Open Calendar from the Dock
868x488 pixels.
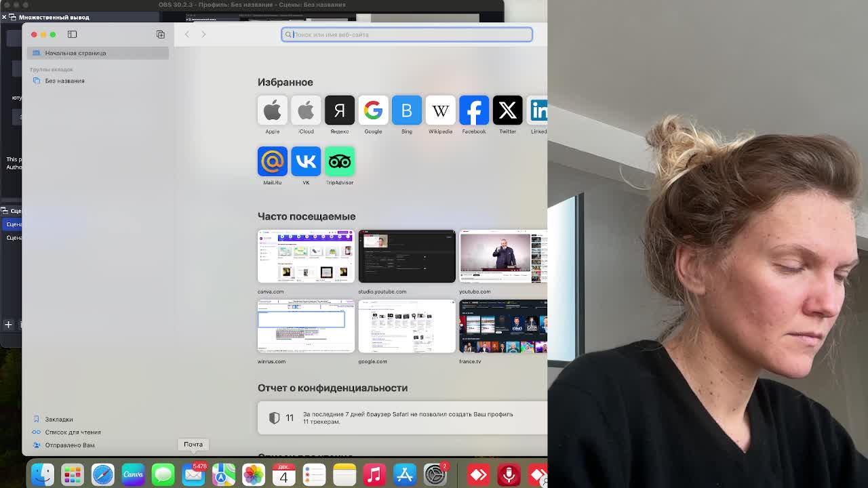(x=283, y=474)
